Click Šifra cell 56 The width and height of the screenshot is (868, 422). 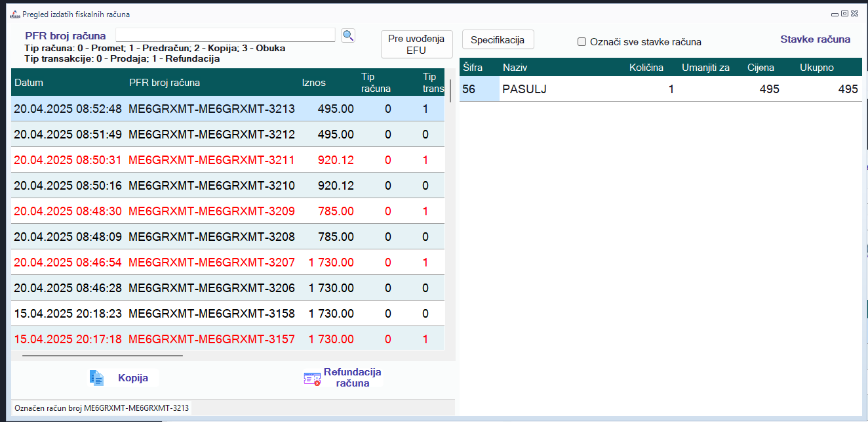pos(479,89)
